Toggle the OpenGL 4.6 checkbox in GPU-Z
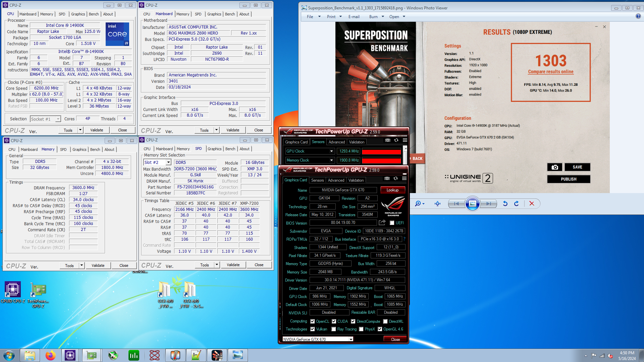The width and height of the screenshot is (644, 362). (380, 329)
